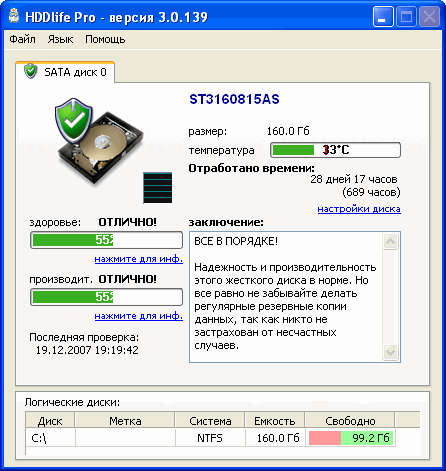Viewport: 446px width, 471px height.
Task: Click the производит. progress bar
Action: click(x=106, y=297)
